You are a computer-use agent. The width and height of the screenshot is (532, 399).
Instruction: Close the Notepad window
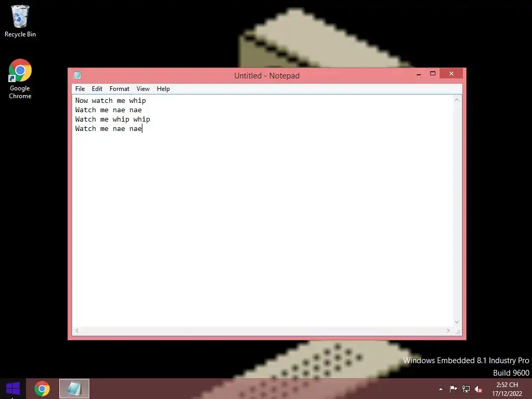point(451,74)
